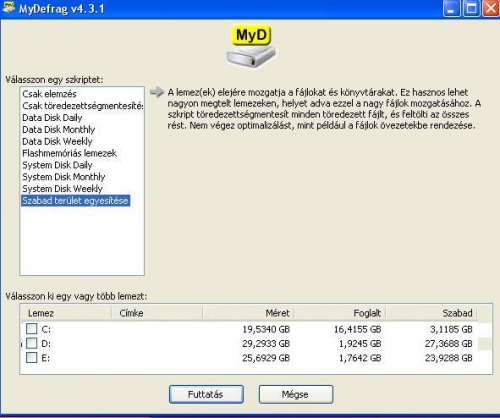Pick the Data Disk Weekly script

pos(57,141)
